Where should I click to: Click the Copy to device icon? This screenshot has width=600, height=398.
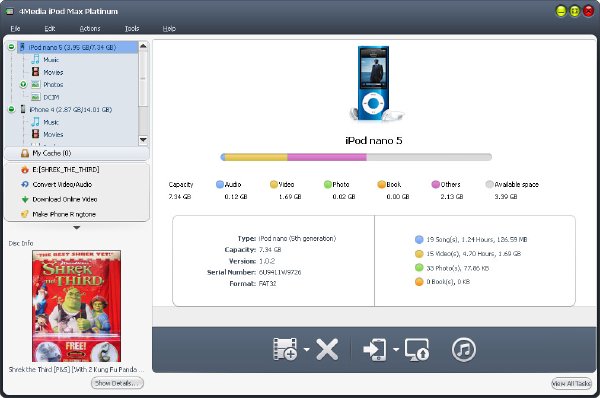tap(375, 349)
